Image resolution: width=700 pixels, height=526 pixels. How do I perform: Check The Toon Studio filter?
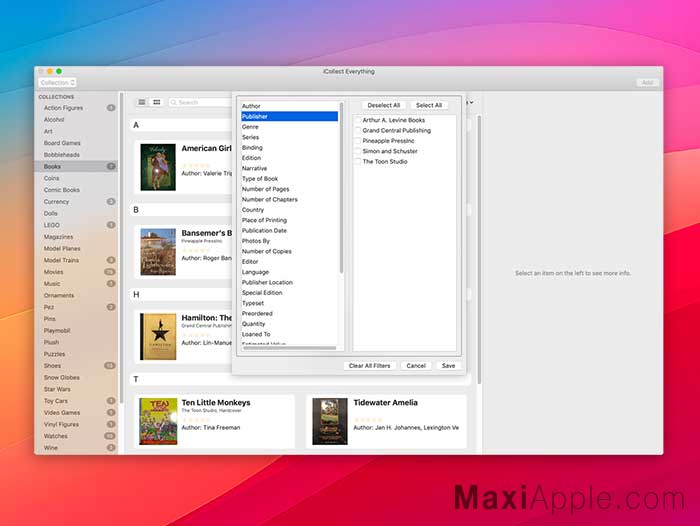pos(358,161)
